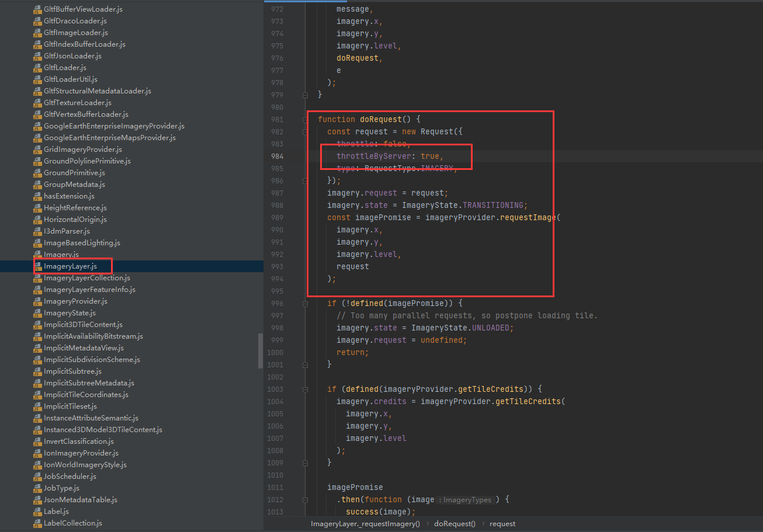763x532 pixels.
Task: Click the JS icon next to GltfLoader.js
Action: [x=38, y=68]
